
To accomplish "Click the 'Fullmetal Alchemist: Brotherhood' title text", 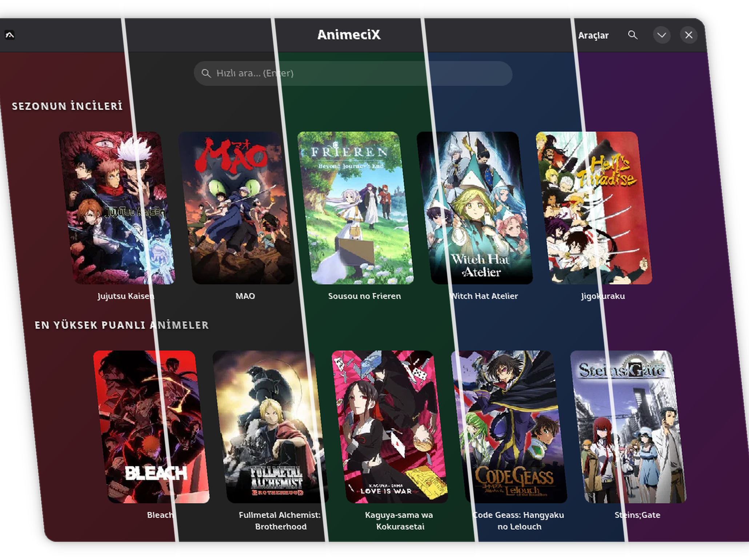I will click(x=280, y=521).
